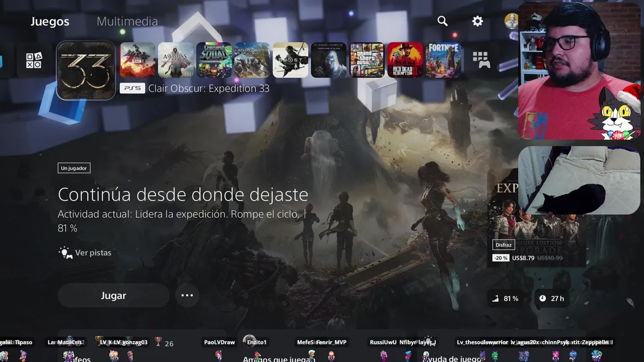
Task: Click the Ver pistas lightbulb icon
Action: click(65, 252)
